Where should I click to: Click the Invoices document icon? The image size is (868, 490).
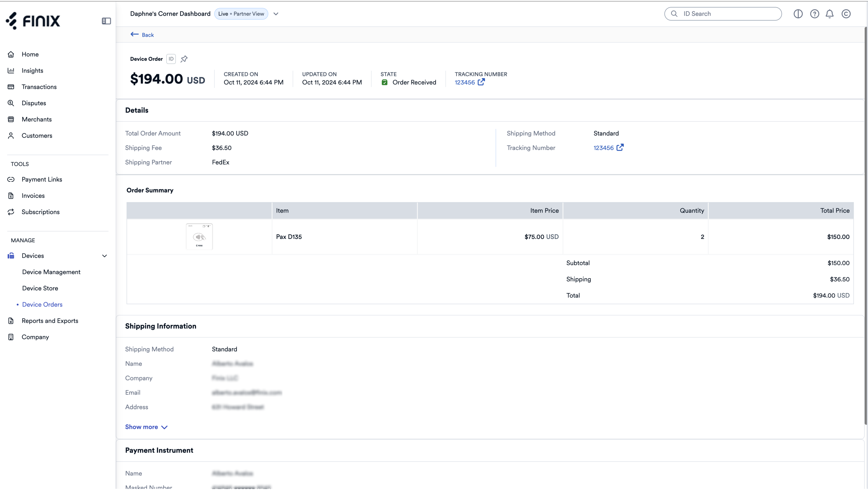coord(11,195)
